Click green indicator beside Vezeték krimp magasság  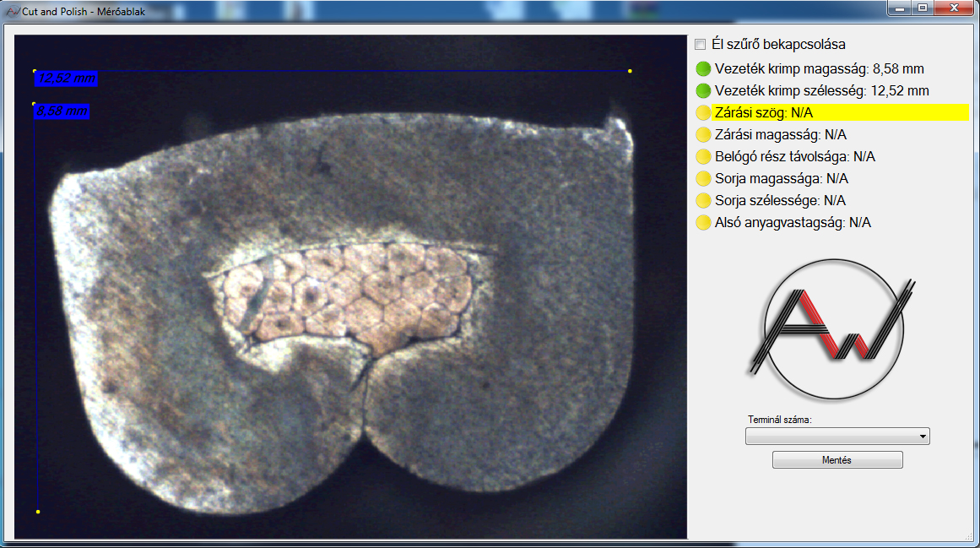pyautogui.click(x=703, y=69)
